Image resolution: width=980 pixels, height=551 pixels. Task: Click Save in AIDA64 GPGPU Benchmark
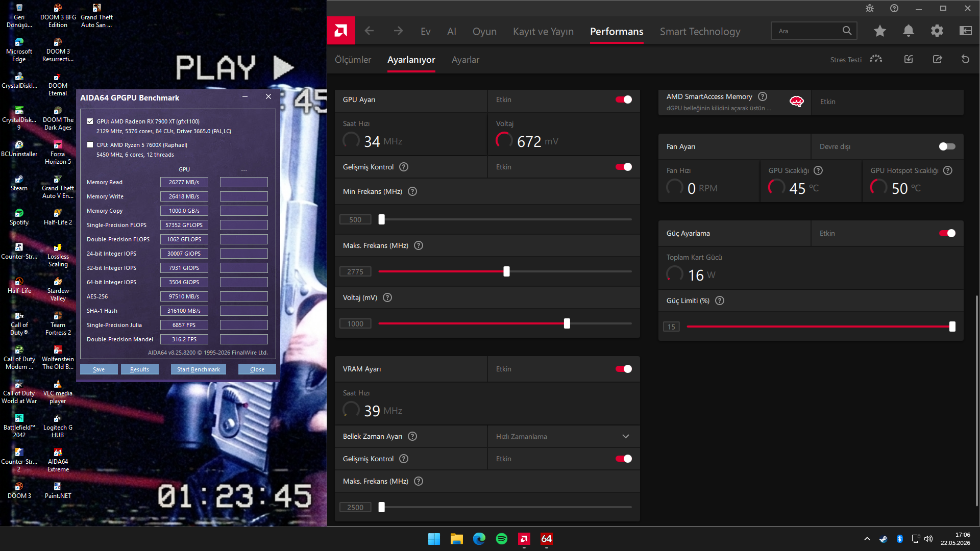(x=99, y=369)
